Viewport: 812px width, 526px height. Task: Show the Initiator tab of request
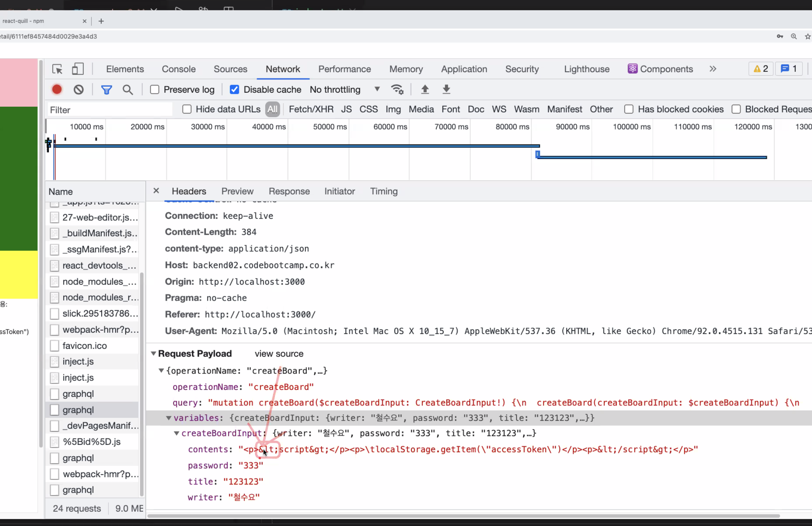click(340, 191)
